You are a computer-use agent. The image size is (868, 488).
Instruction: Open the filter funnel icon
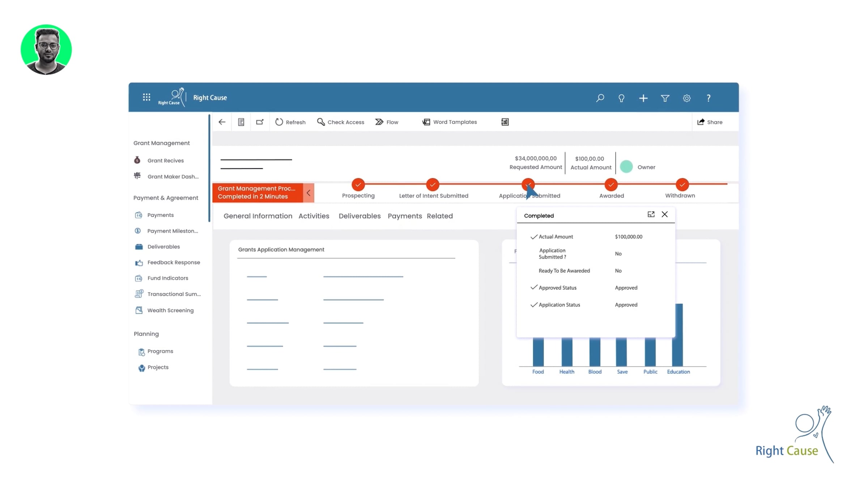pos(665,98)
